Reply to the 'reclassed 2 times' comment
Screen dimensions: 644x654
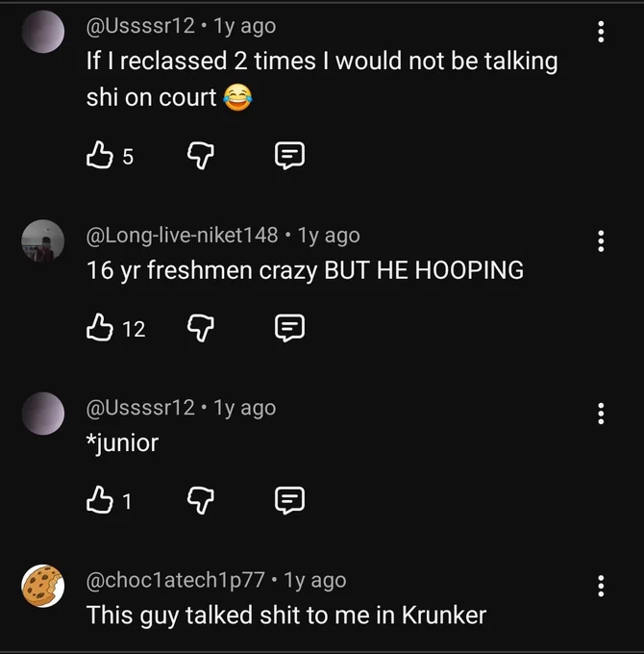(x=289, y=155)
